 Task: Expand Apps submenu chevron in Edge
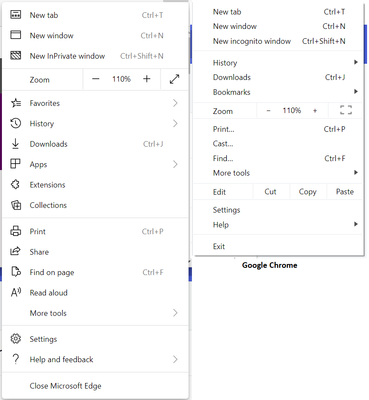pyautogui.click(x=175, y=164)
